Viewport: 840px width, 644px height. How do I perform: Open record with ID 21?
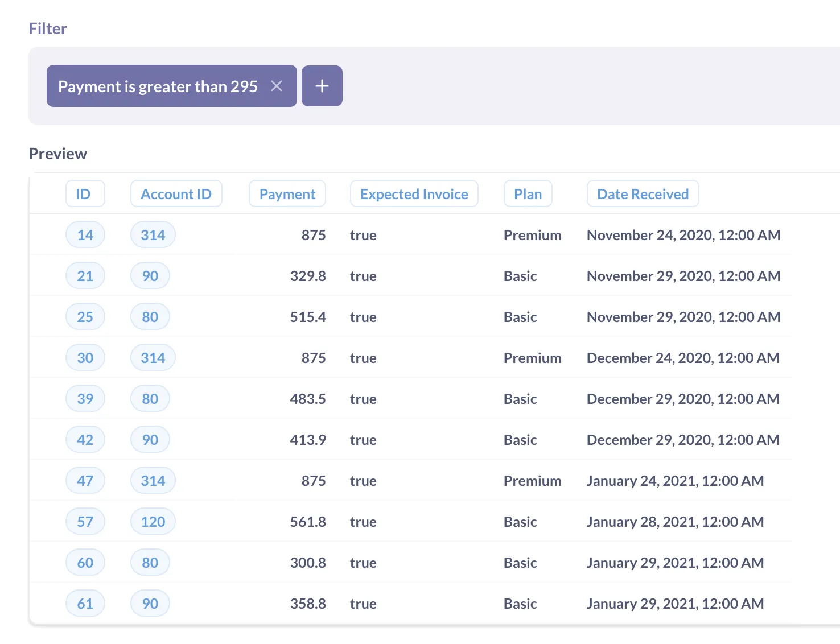click(85, 276)
